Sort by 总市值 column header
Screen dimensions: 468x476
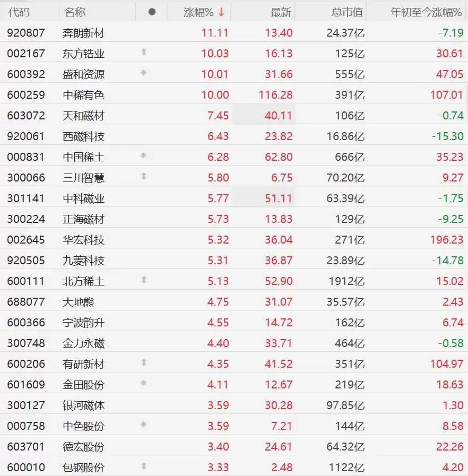(x=347, y=12)
